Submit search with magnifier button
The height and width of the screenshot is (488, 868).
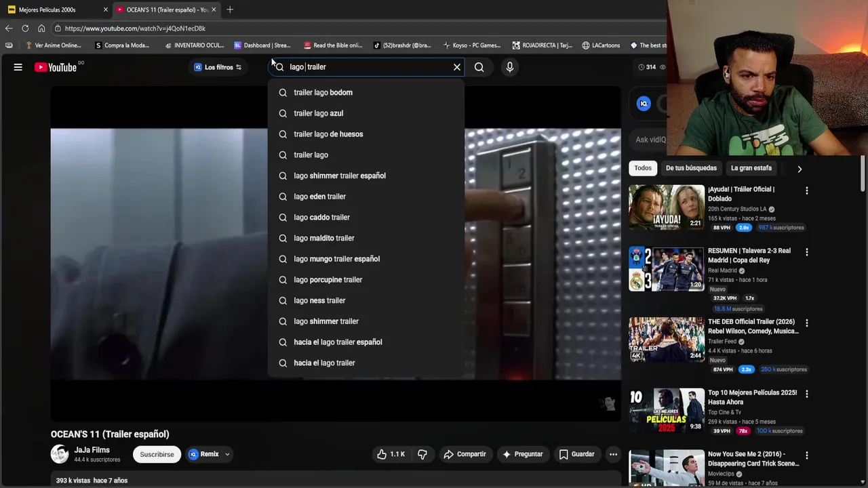[x=479, y=67]
